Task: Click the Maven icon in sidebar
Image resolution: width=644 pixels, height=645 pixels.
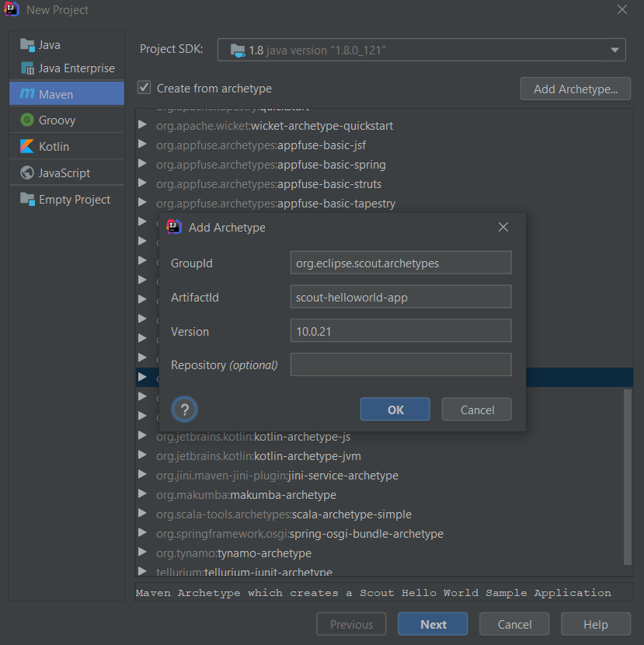Action: [x=27, y=94]
